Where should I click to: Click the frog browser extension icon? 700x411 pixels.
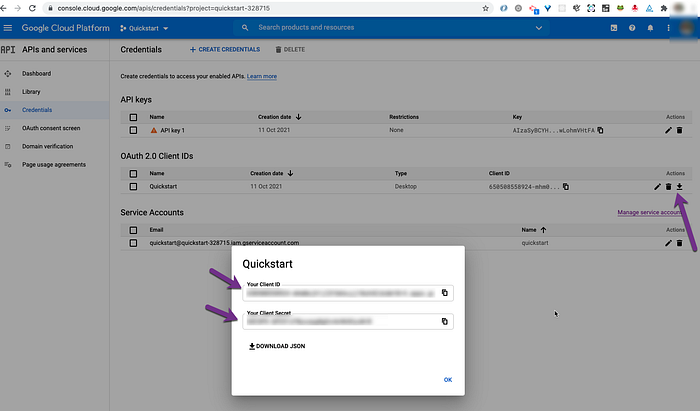pos(620,8)
